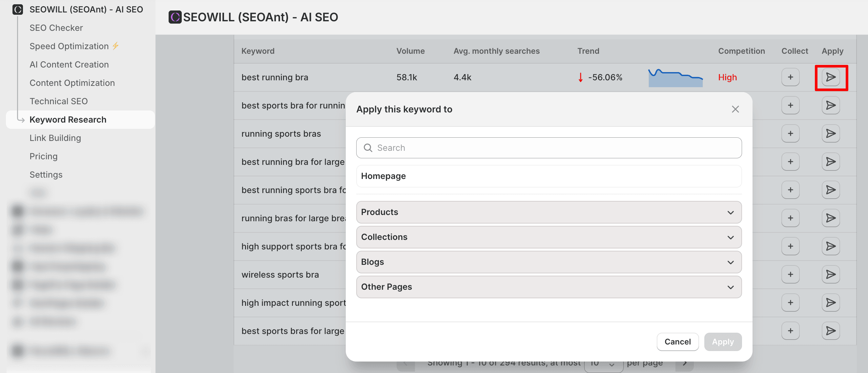The height and width of the screenshot is (373, 868).
Task: Open SEO Checker in sidebar
Action: (56, 28)
